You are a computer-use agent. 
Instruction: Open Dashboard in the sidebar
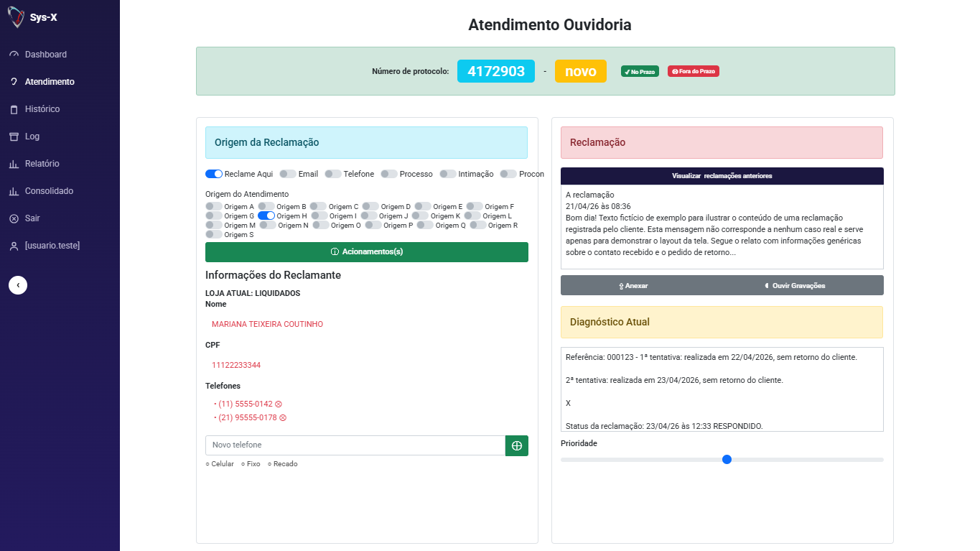[x=46, y=55]
